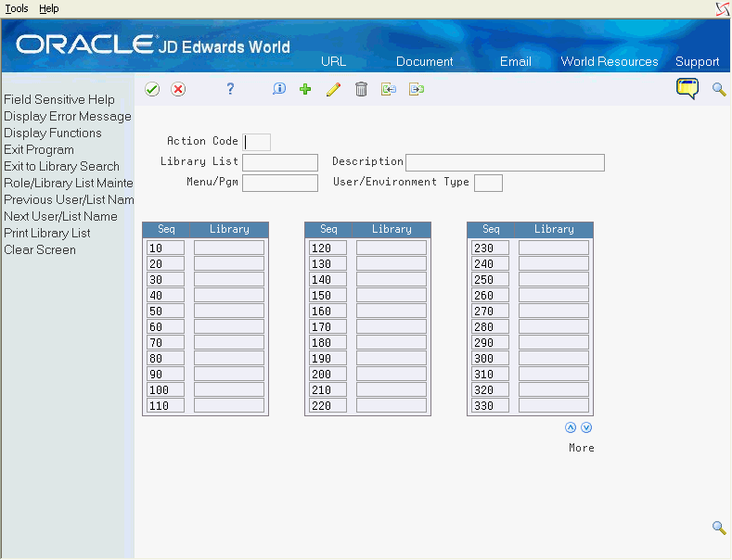Focus the User/Environment Type field
Image resolution: width=732 pixels, height=560 pixels.
pos(488,183)
